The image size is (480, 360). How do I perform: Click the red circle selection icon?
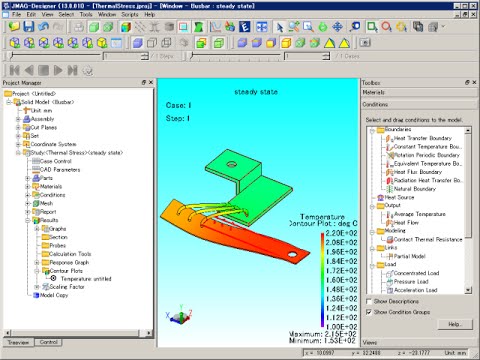tap(386, 27)
